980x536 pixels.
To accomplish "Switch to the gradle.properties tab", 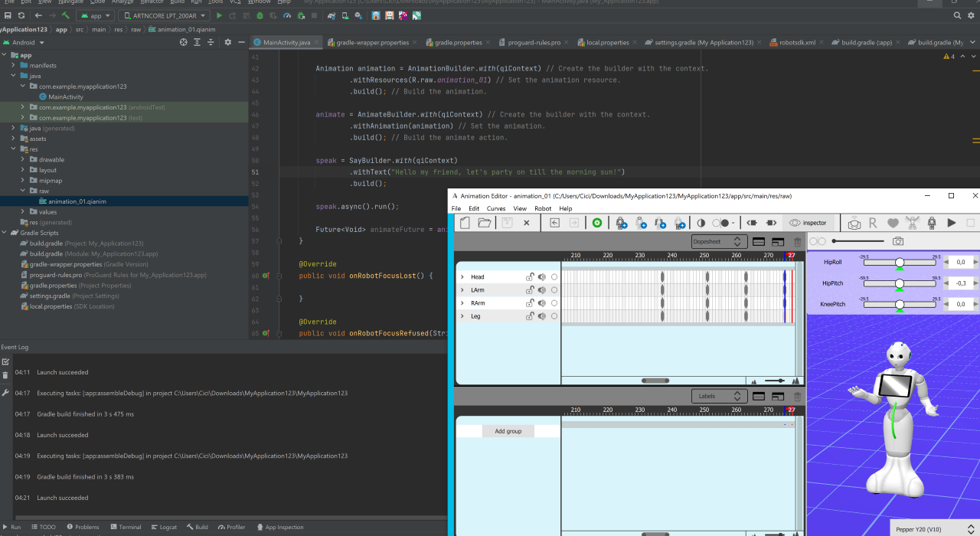I will pyautogui.click(x=458, y=43).
